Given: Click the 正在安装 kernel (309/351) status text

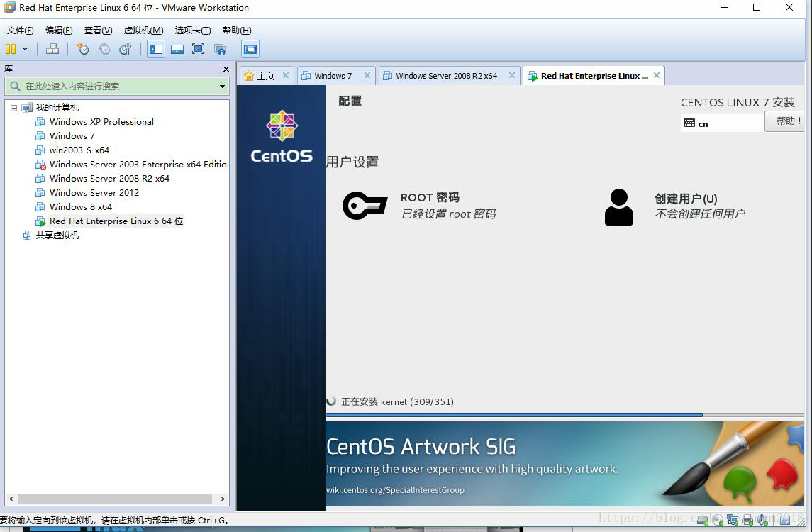Looking at the screenshot, I should click(x=397, y=401).
